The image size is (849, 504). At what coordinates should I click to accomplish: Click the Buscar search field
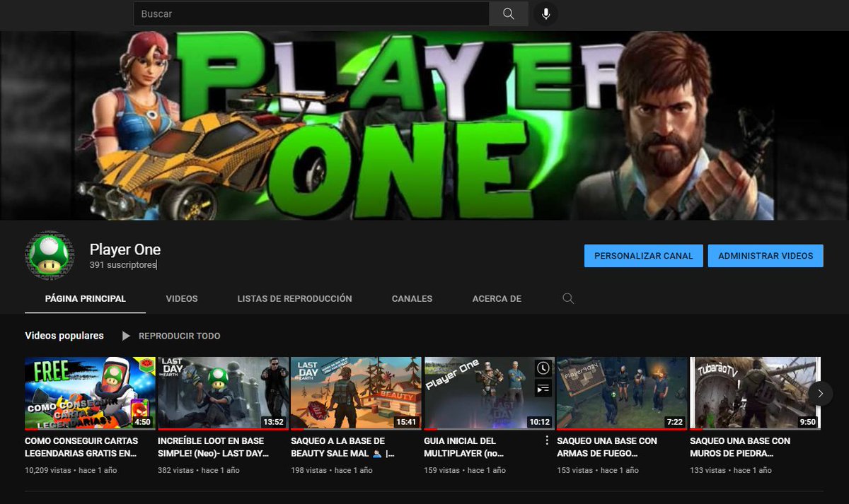(311, 14)
